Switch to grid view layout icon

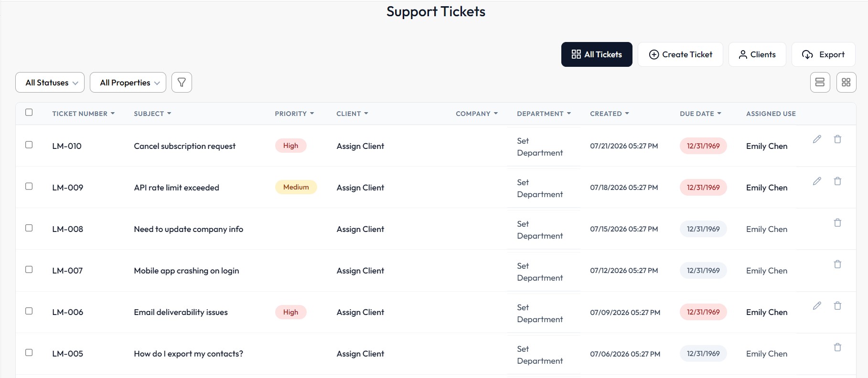[846, 83]
